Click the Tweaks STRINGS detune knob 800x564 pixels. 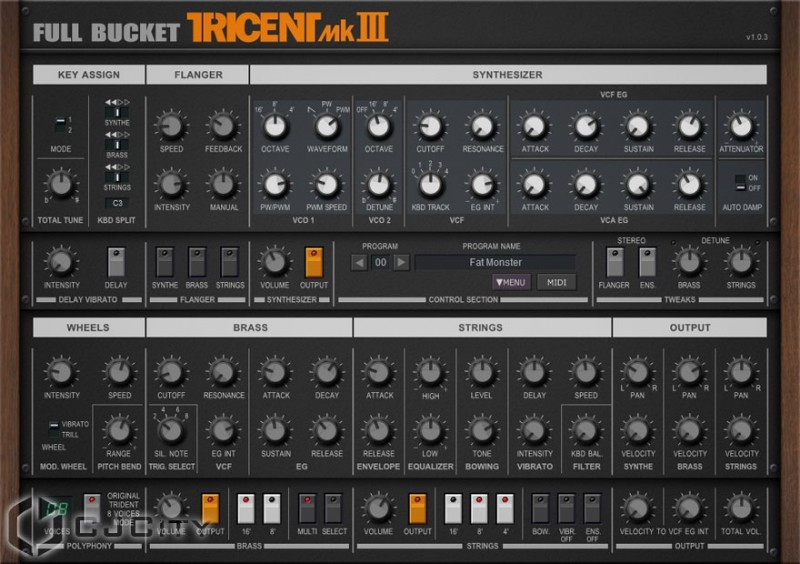[741, 262]
